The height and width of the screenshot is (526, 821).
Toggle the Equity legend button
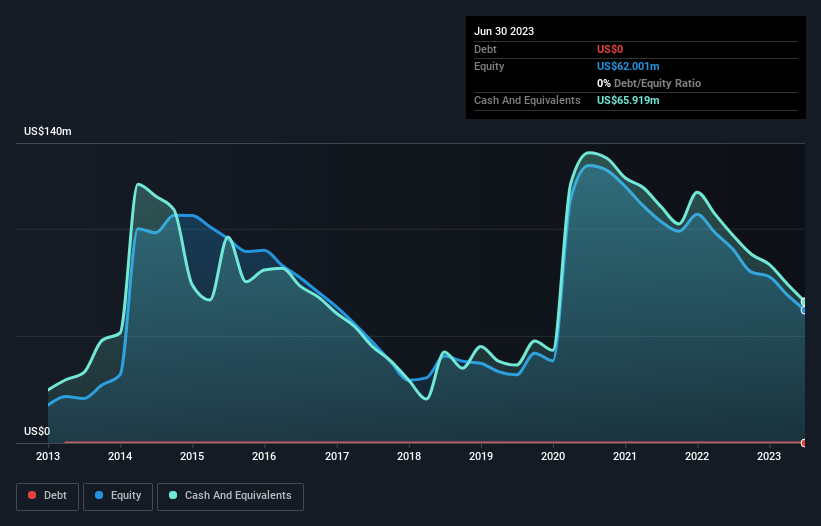click(118, 496)
